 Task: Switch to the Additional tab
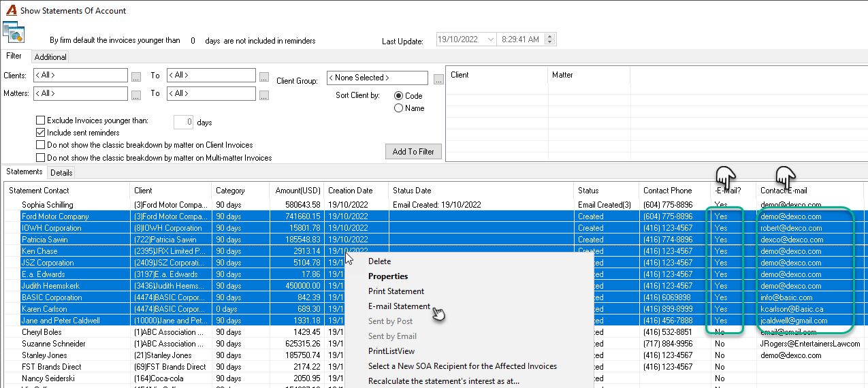click(50, 57)
